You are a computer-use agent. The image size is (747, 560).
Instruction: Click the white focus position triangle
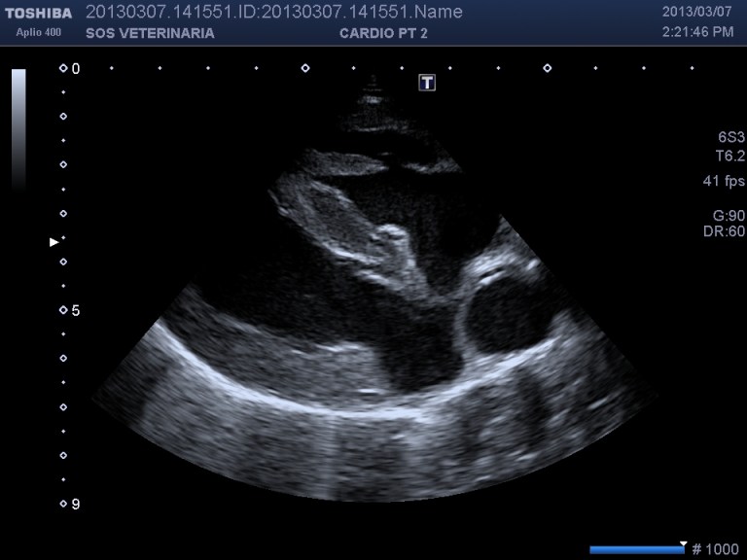(x=54, y=242)
